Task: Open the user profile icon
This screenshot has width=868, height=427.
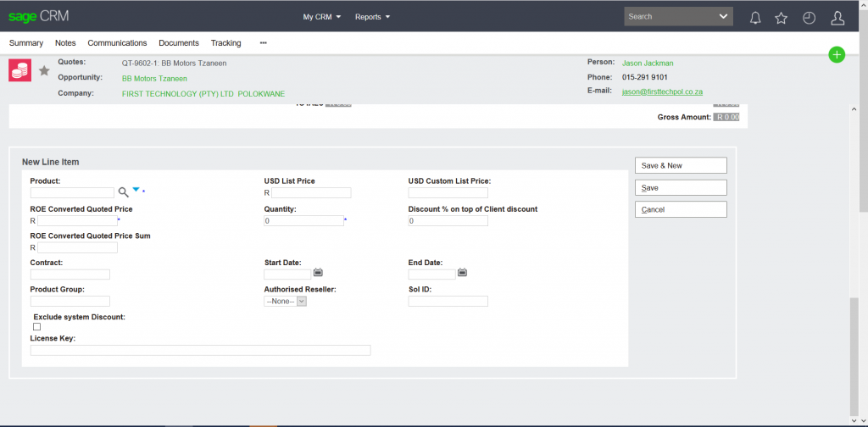Action: 837,17
